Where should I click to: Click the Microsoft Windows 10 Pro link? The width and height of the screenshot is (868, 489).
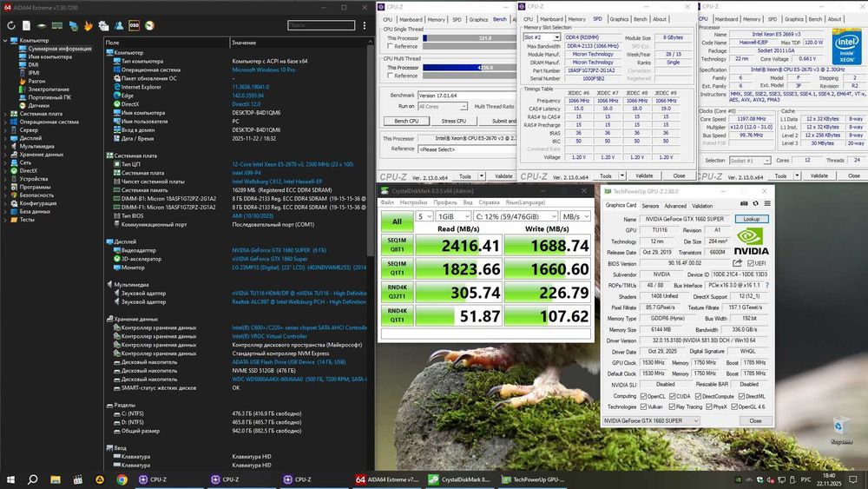(264, 69)
